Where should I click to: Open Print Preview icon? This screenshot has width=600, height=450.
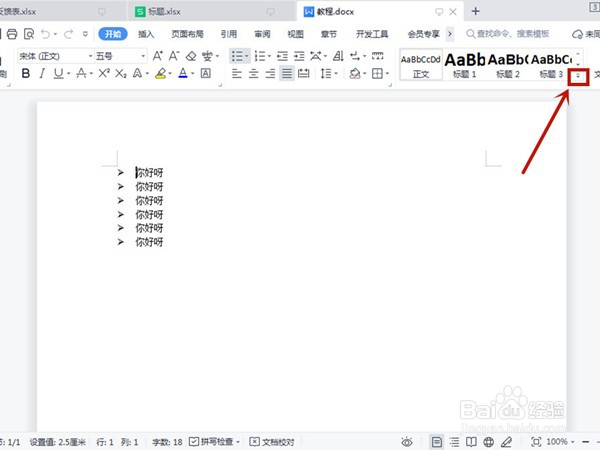tap(29, 34)
